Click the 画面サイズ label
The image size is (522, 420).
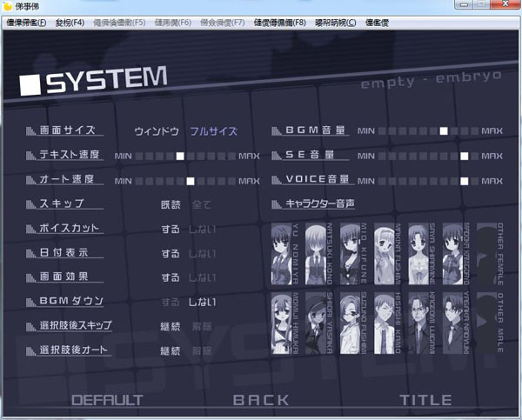[68, 130]
